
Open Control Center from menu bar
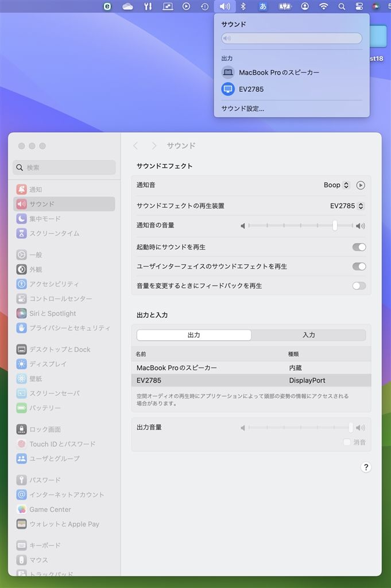point(359,6)
